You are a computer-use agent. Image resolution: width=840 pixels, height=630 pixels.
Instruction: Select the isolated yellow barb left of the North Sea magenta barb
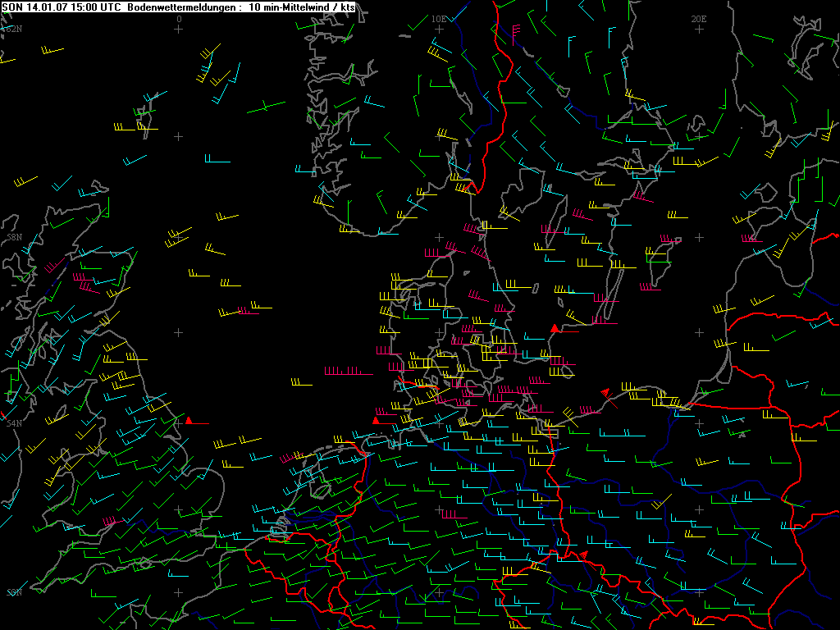(x=301, y=381)
